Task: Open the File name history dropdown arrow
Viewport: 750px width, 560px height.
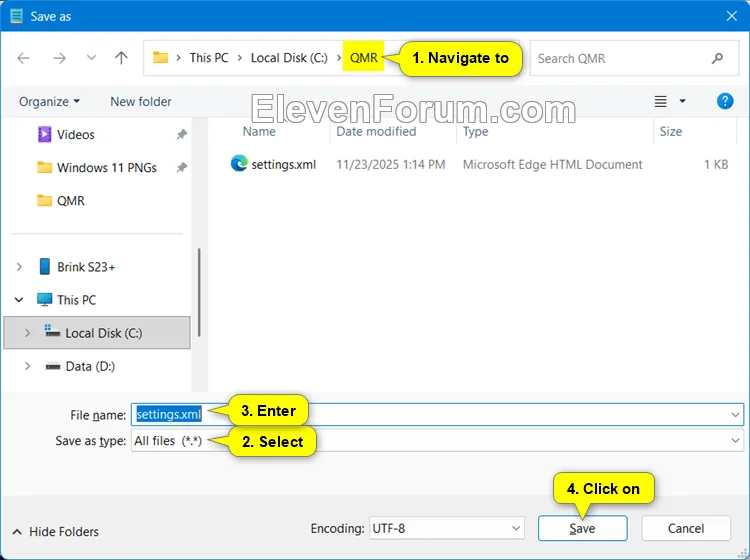Action: point(735,415)
